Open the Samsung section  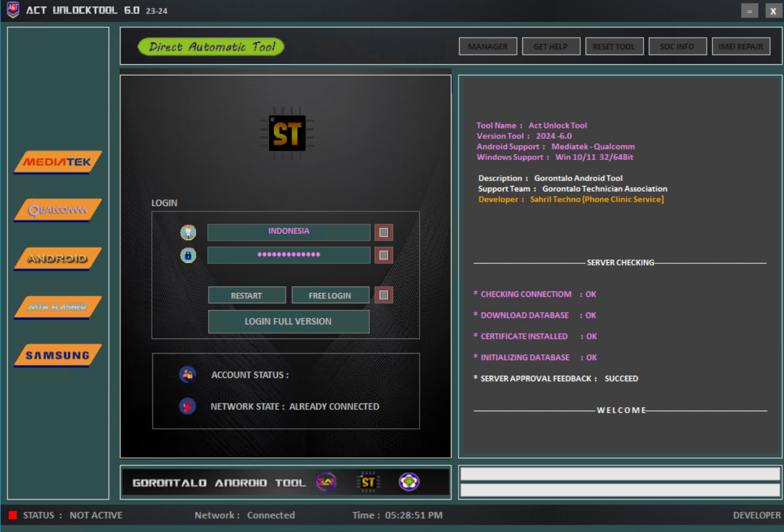(58, 355)
